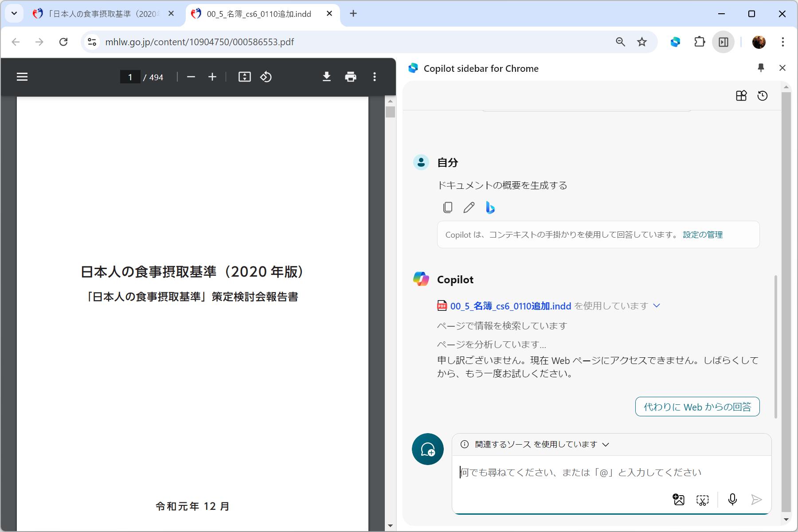
Task: Open the Copilot plugins icon
Action: pyautogui.click(x=741, y=96)
